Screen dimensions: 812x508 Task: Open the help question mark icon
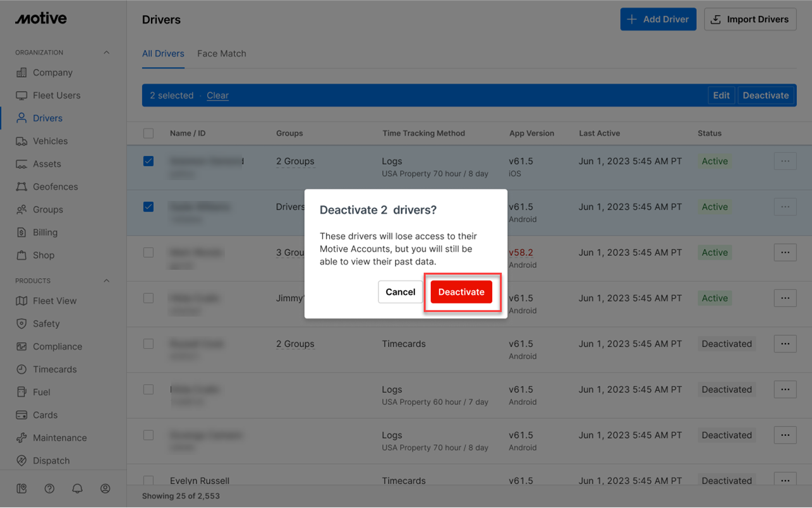coord(49,488)
